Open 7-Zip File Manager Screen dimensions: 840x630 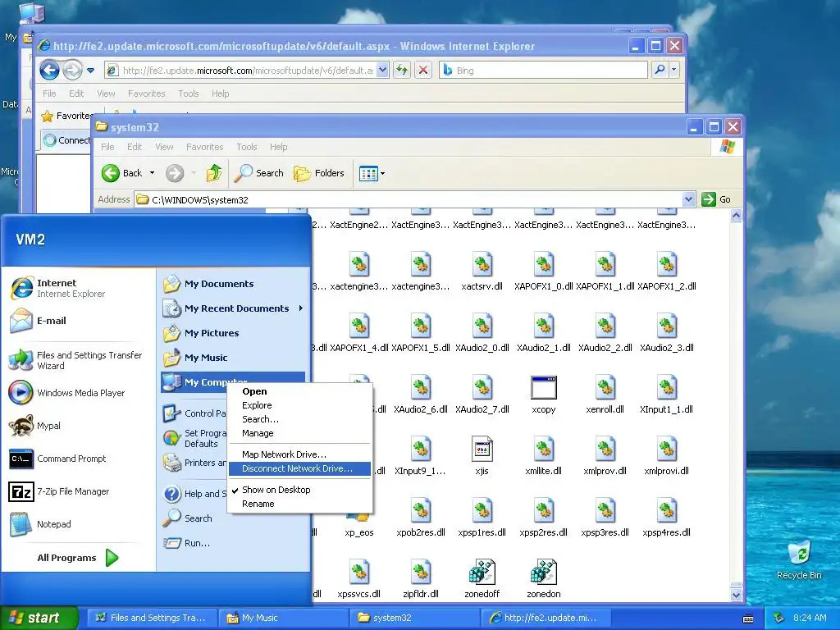59,491
